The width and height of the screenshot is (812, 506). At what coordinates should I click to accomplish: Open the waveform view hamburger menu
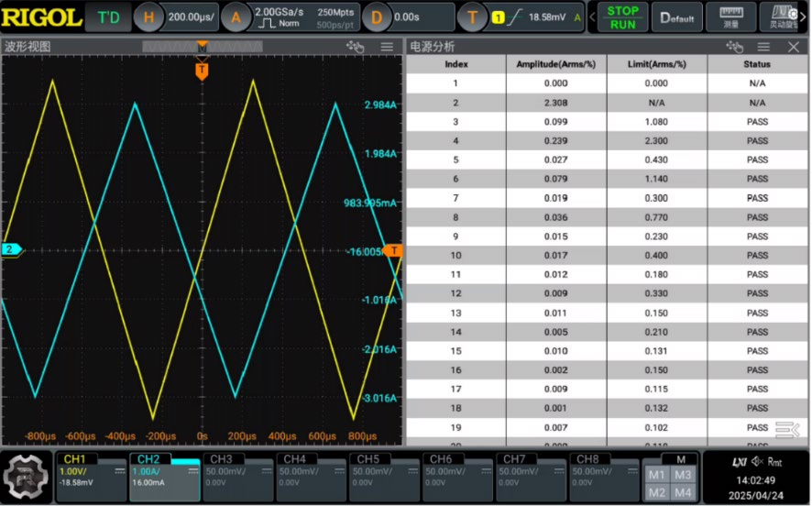coord(387,47)
